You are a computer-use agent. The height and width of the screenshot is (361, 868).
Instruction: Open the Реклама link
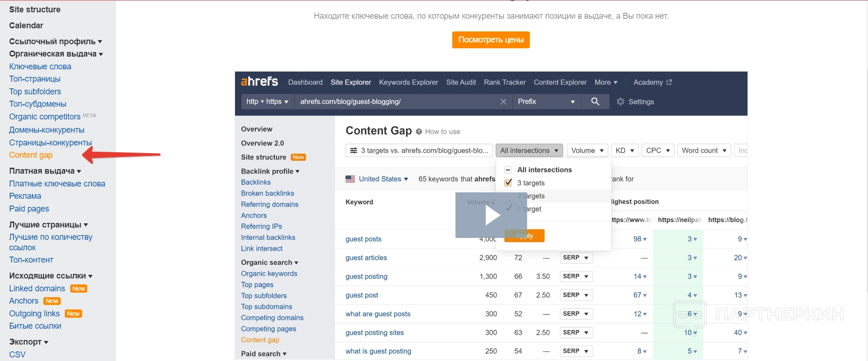(x=25, y=196)
